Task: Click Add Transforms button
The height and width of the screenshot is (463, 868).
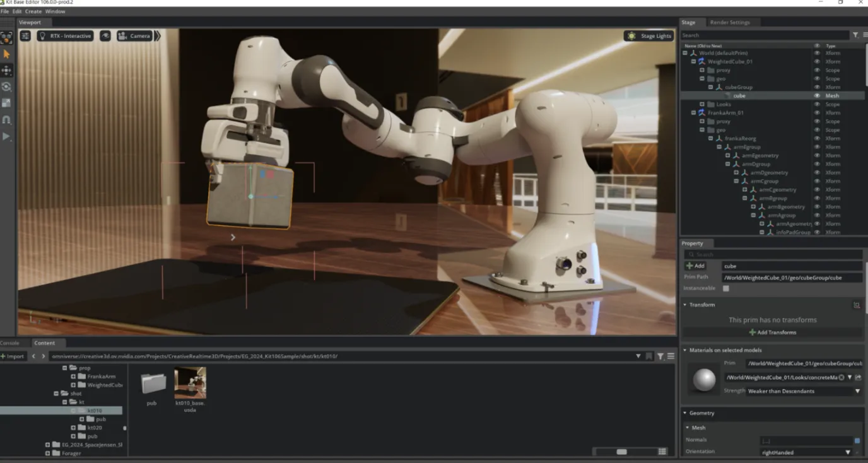Action: click(772, 332)
